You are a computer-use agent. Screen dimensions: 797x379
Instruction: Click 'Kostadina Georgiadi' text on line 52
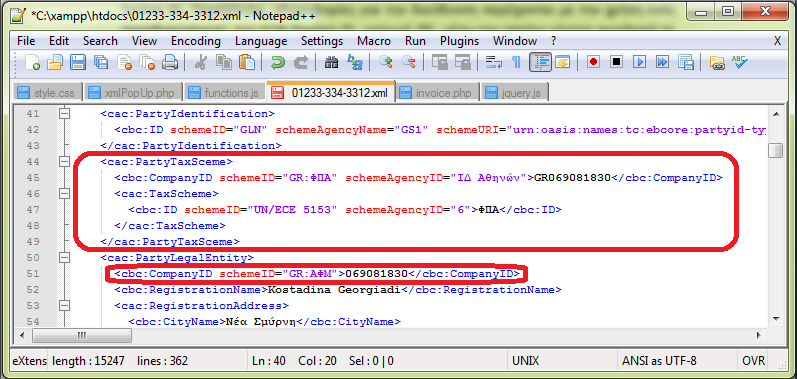tap(334, 290)
